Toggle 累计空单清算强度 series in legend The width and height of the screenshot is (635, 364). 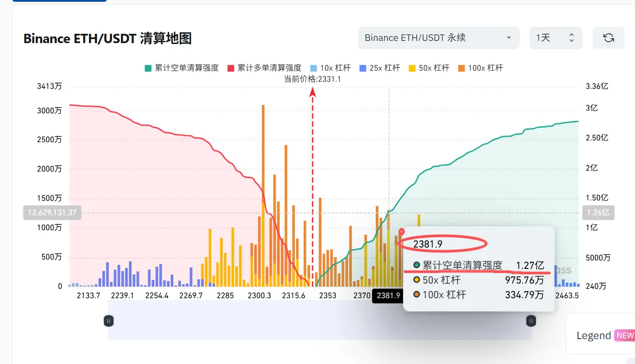click(x=181, y=68)
